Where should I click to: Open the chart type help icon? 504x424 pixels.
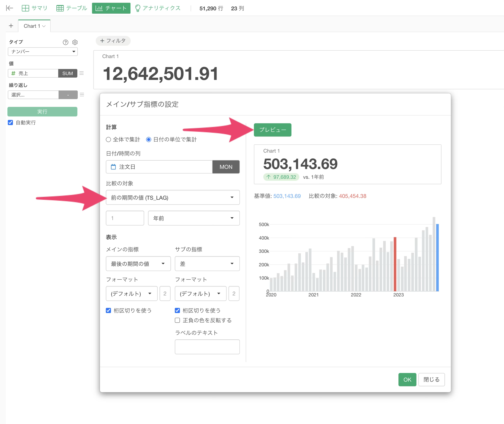coord(65,42)
